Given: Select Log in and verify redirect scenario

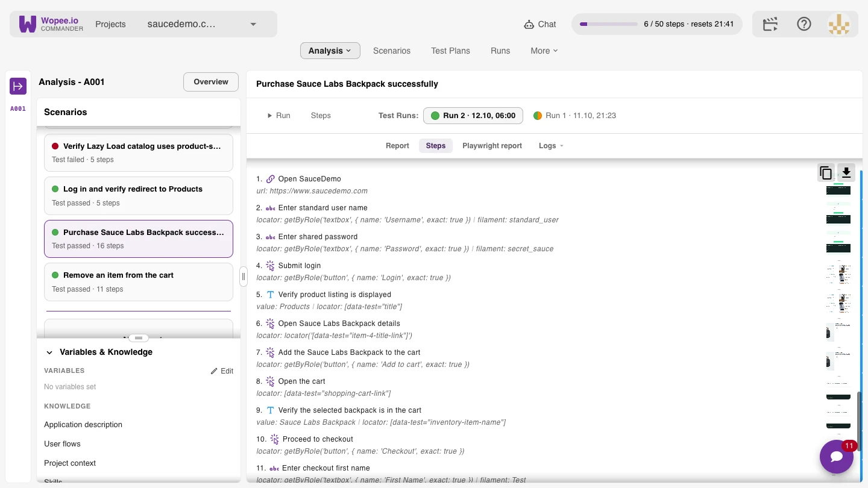Looking at the screenshot, I should coord(139,196).
